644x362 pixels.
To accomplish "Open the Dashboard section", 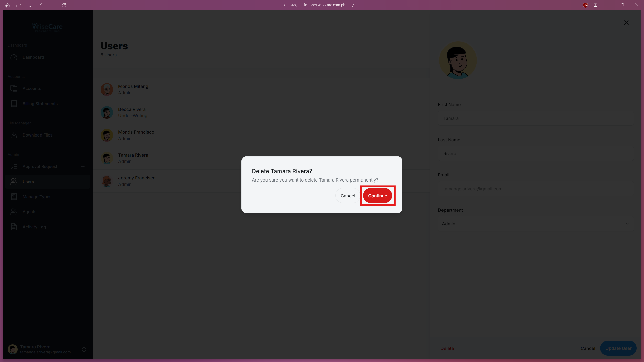I will [33, 57].
